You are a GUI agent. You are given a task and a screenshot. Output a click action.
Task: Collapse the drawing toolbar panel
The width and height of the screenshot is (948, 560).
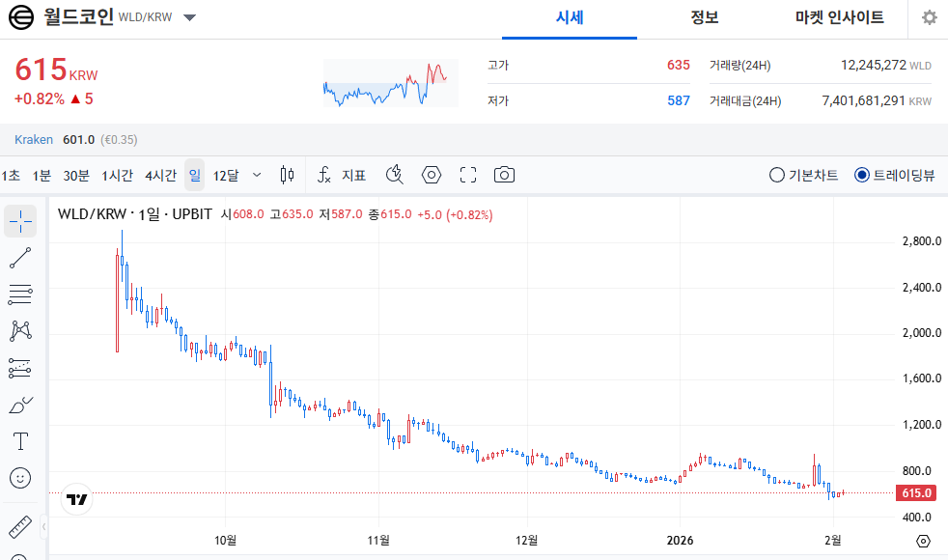tap(43, 527)
